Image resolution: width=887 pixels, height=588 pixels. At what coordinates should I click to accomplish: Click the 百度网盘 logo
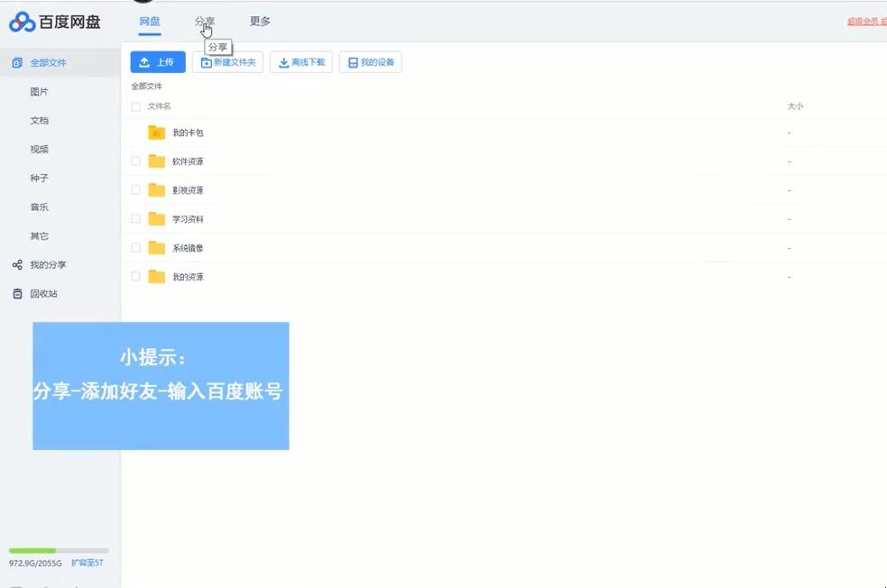click(54, 20)
